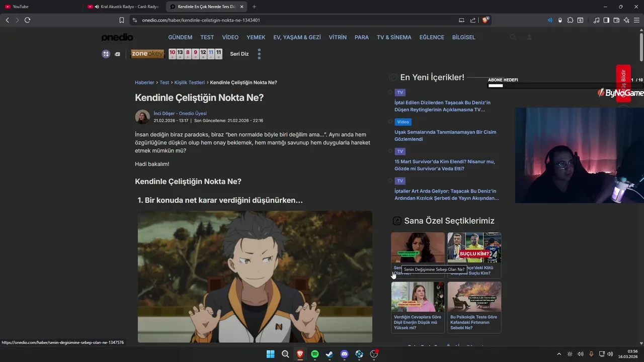Expand the system tray hidden icons

558,354
